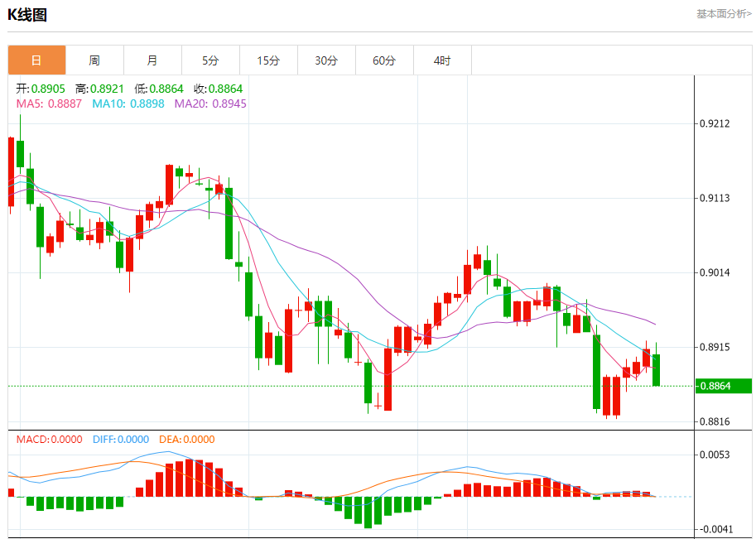Click the 开:0.8905 open value
This screenshot has width=756, height=539.
tap(41, 89)
